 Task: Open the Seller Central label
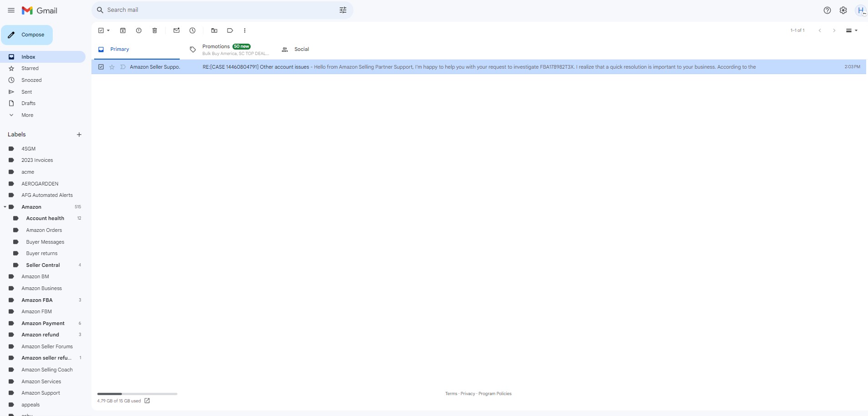pos(43,265)
